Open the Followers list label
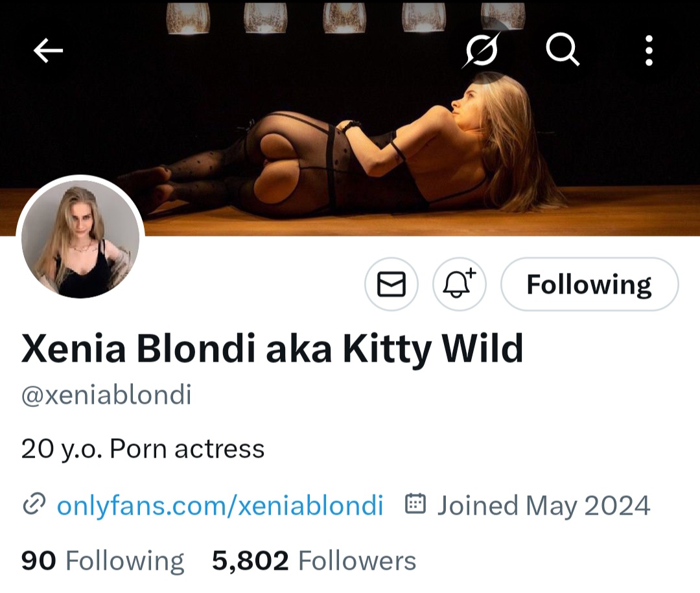 (x=356, y=561)
